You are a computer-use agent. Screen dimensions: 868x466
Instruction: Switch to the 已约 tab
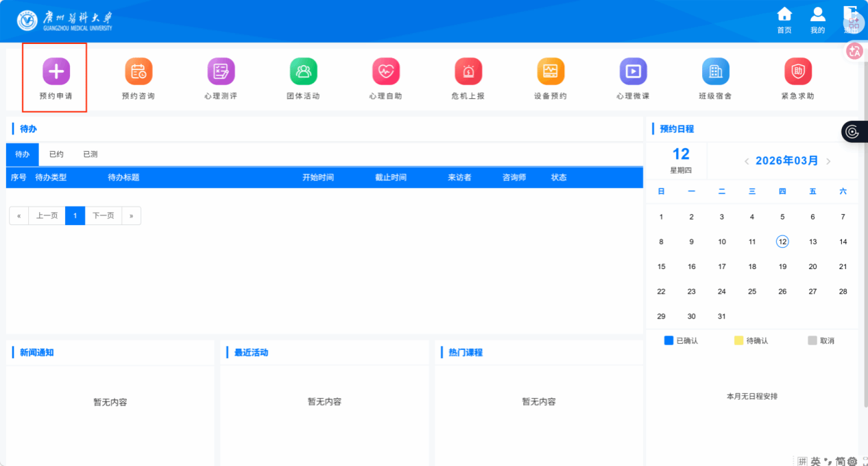[56, 154]
